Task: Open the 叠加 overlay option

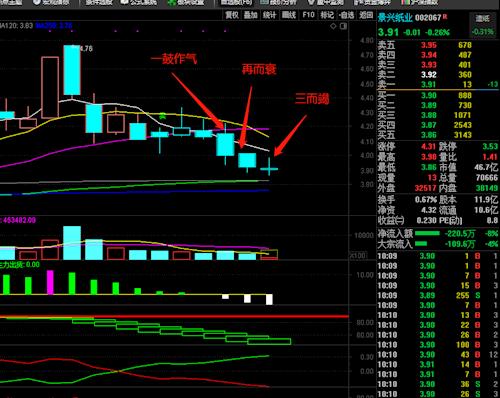Action: (251, 15)
